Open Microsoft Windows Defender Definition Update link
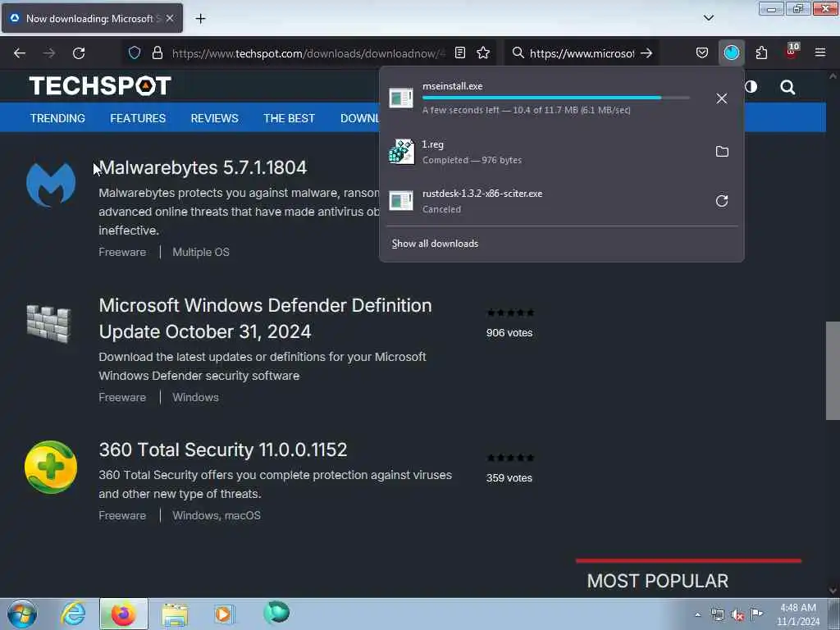Image resolution: width=840 pixels, height=630 pixels. 265,318
